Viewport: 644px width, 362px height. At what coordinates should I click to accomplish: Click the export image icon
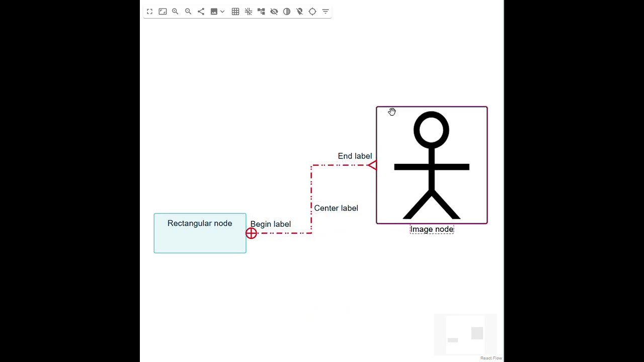(214, 12)
